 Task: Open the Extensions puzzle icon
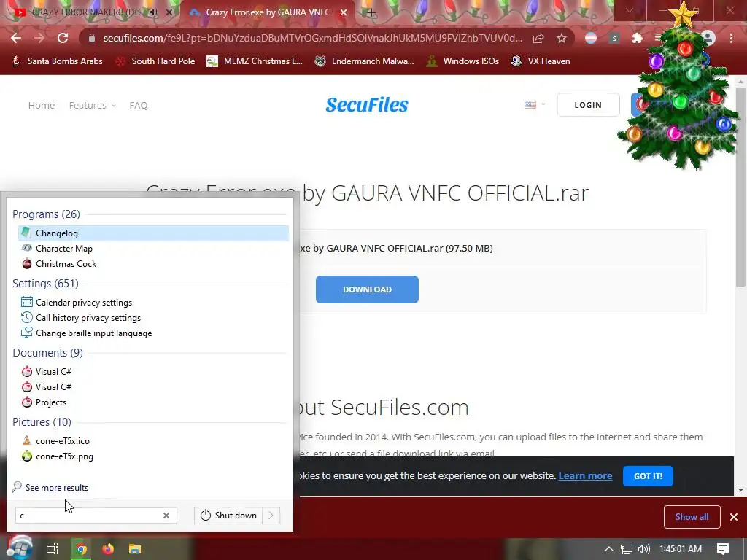[637, 38]
